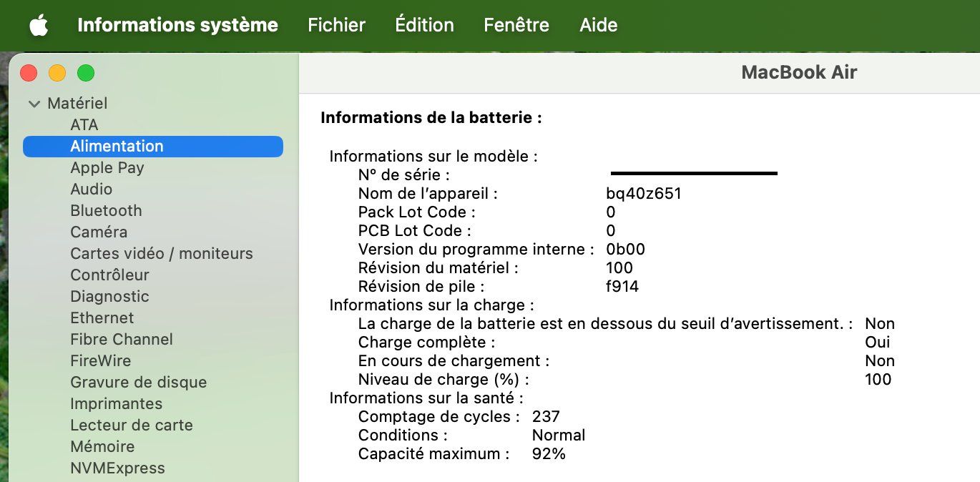
Task: Click the Nom de l'appareil label
Action: [428, 194]
